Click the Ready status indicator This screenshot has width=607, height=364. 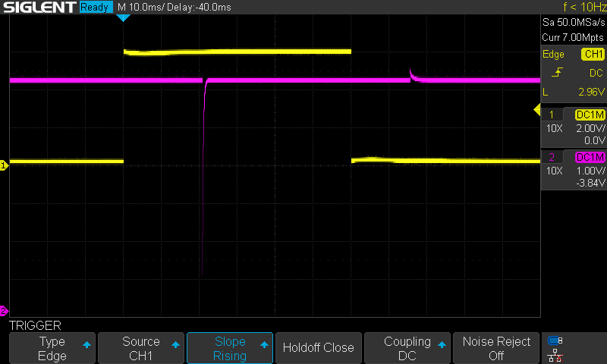(96, 7)
